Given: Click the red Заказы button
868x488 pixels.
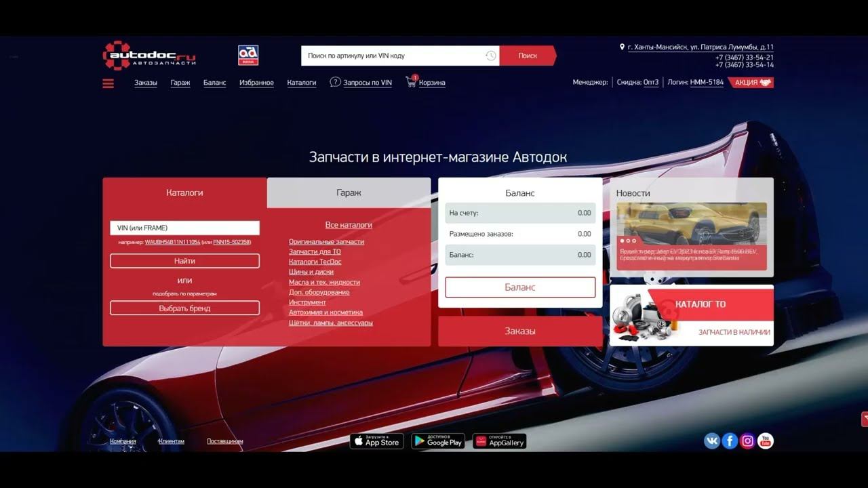Looking at the screenshot, I should pyautogui.click(x=520, y=331).
